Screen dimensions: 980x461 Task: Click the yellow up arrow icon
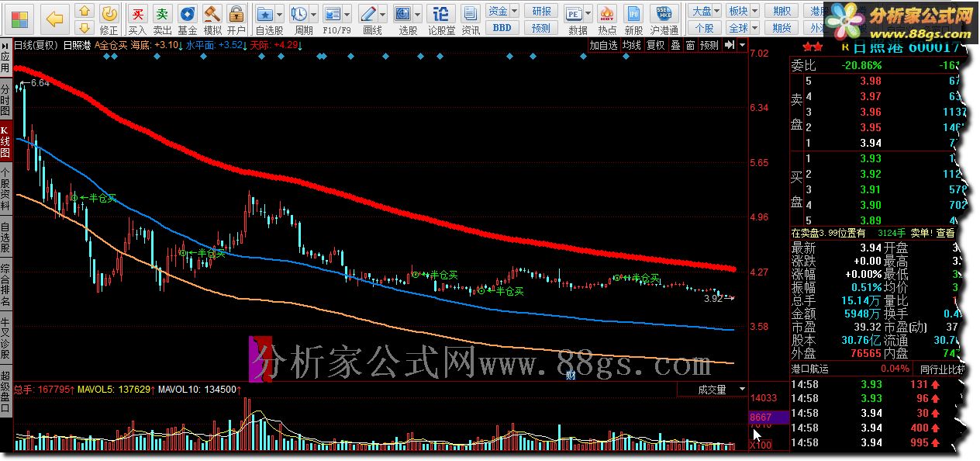(x=85, y=11)
